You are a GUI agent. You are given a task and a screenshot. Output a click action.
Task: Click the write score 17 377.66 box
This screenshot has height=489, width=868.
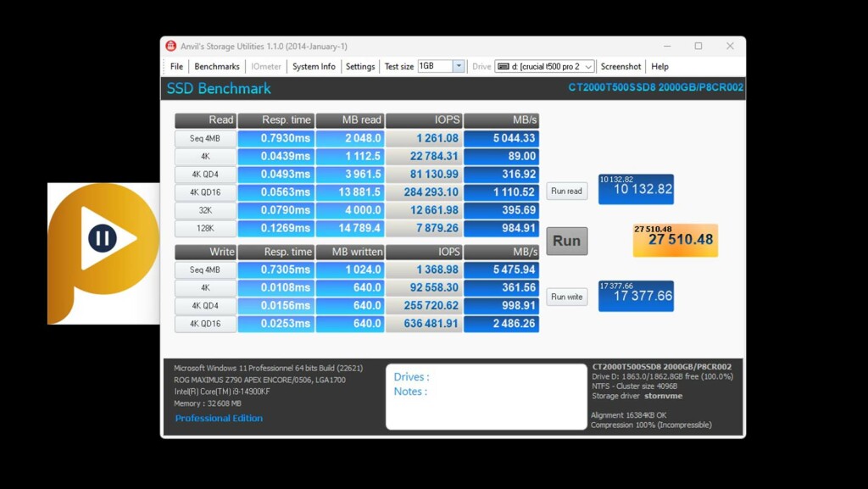tap(636, 296)
